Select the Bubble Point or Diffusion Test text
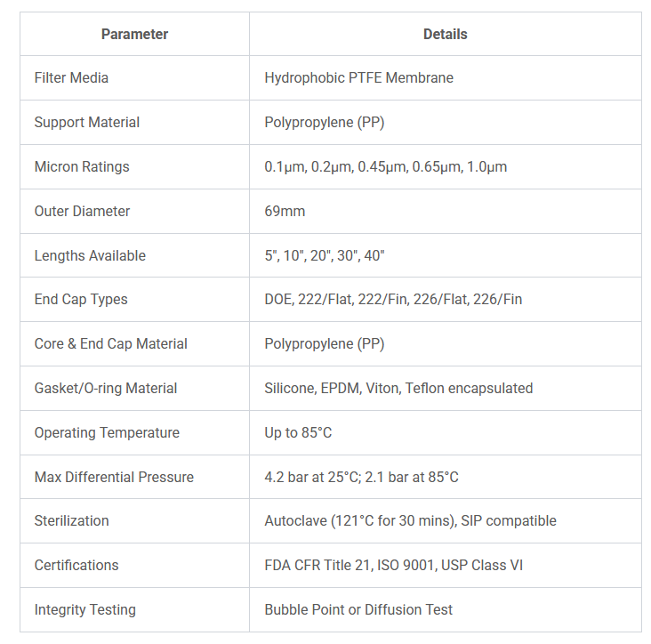Viewport: 651px width, 644px height. click(358, 609)
